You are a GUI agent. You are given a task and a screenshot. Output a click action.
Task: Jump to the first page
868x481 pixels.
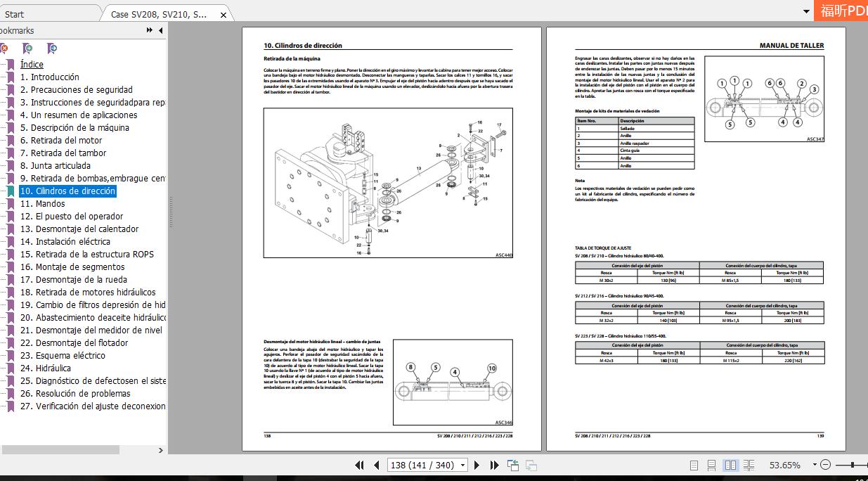coord(359,465)
